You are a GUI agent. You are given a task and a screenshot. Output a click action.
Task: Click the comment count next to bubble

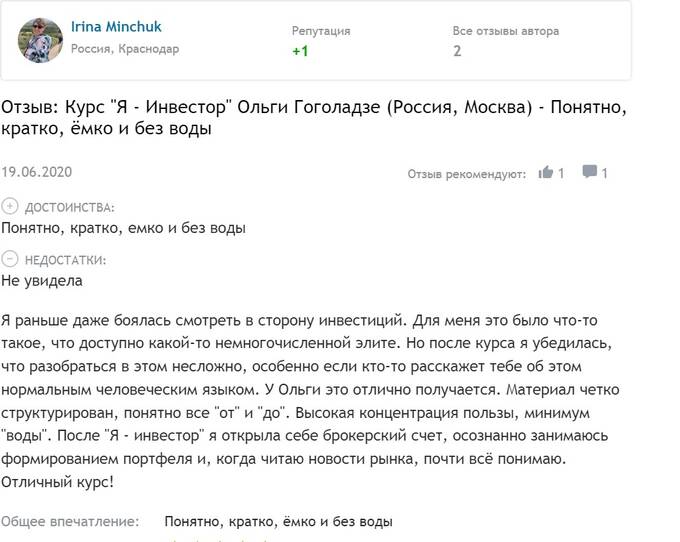coord(605,173)
